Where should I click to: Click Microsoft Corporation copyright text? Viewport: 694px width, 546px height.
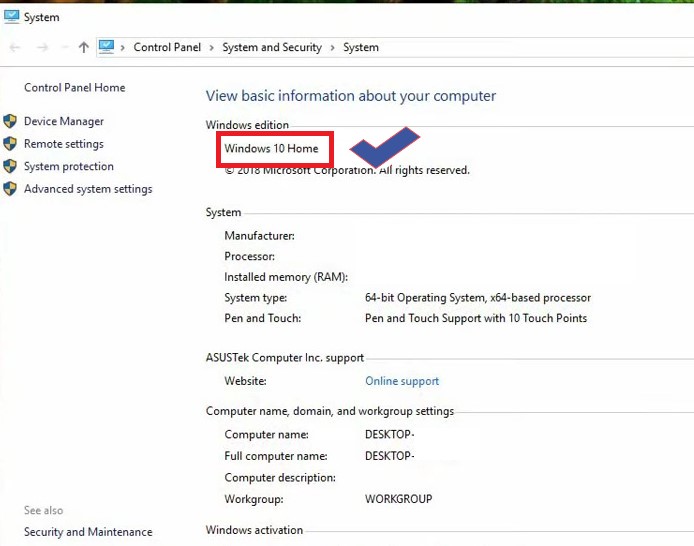[x=347, y=170]
